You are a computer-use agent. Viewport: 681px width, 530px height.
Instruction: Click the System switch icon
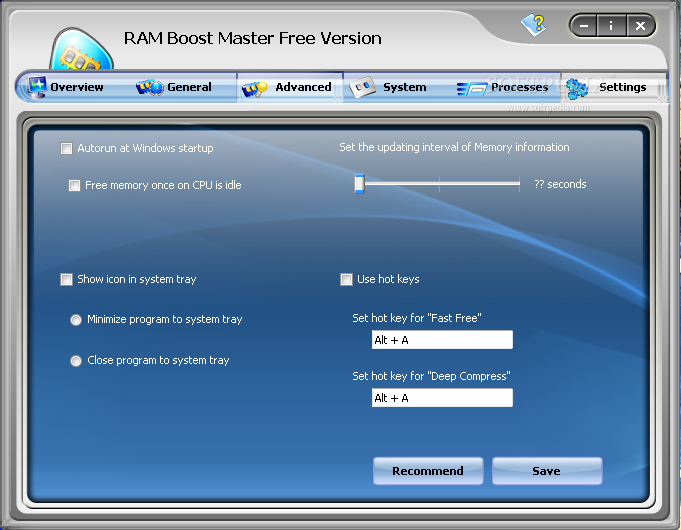(362, 87)
